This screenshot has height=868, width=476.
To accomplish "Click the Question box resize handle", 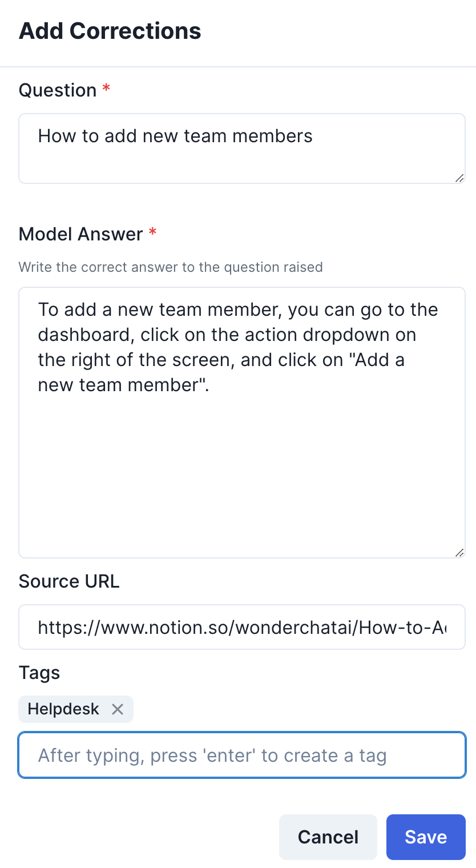I will pyautogui.click(x=459, y=178).
